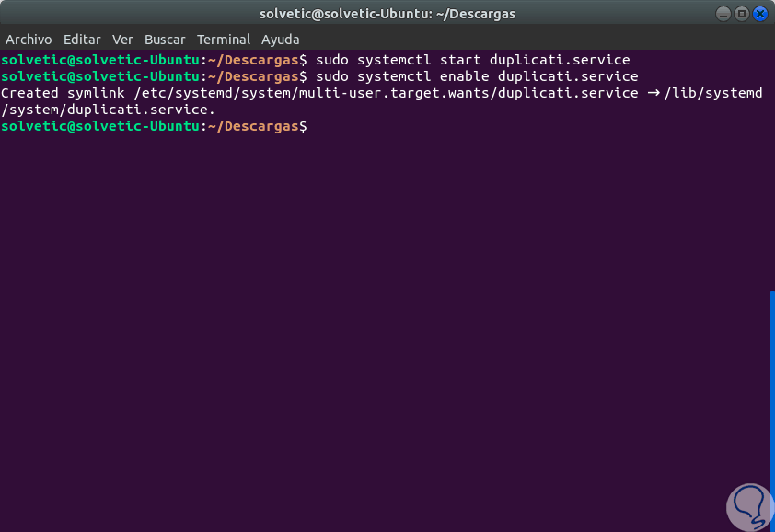The width and height of the screenshot is (775, 532).
Task: Open the Buscar menu
Action: click(x=165, y=40)
